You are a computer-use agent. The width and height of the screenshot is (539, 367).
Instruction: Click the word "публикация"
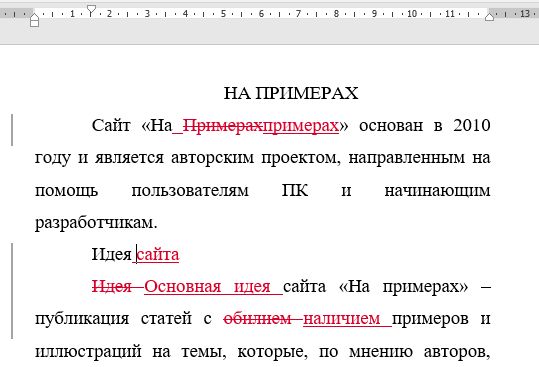82,319
